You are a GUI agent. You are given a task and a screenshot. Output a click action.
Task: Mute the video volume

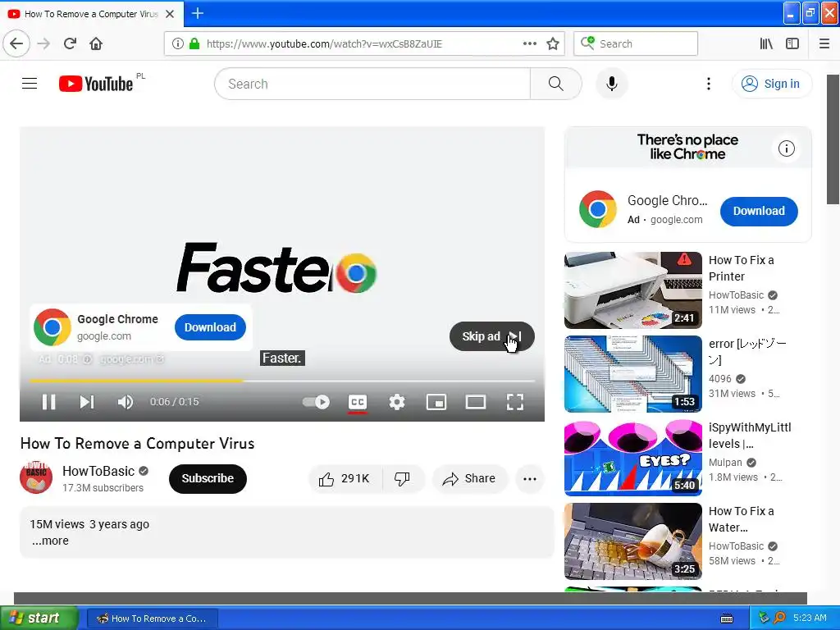126,402
